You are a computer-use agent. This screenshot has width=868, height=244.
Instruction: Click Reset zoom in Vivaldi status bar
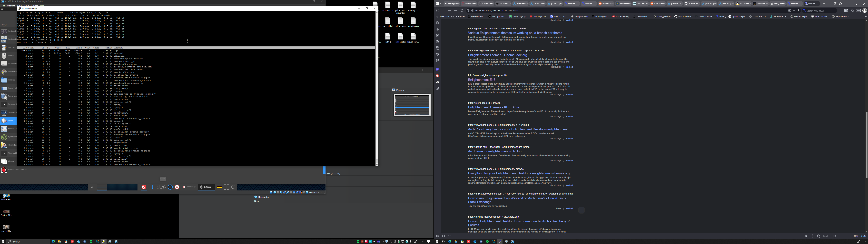pos(826,236)
